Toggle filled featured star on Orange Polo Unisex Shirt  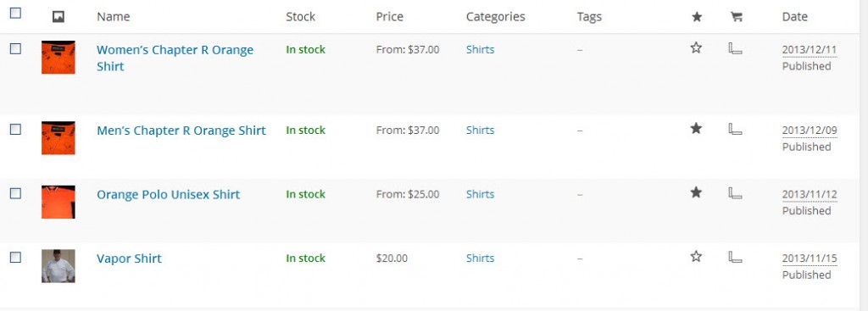click(696, 192)
